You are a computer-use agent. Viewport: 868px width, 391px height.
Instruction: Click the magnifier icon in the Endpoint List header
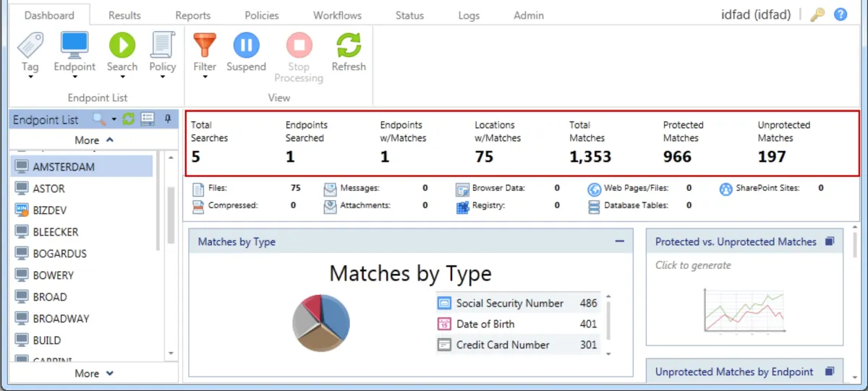(99, 119)
